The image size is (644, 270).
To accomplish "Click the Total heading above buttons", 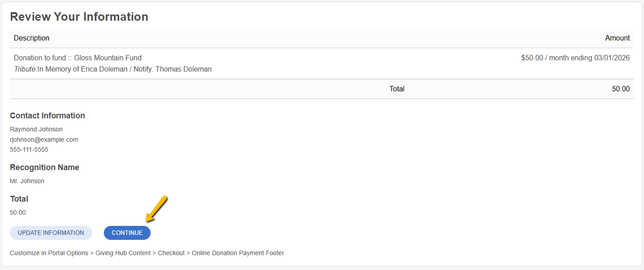I will tap(19, 199).
